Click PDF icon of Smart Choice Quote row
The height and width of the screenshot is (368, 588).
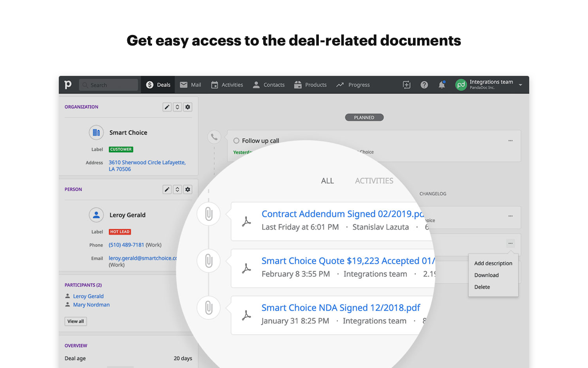[x=247, y=269]
